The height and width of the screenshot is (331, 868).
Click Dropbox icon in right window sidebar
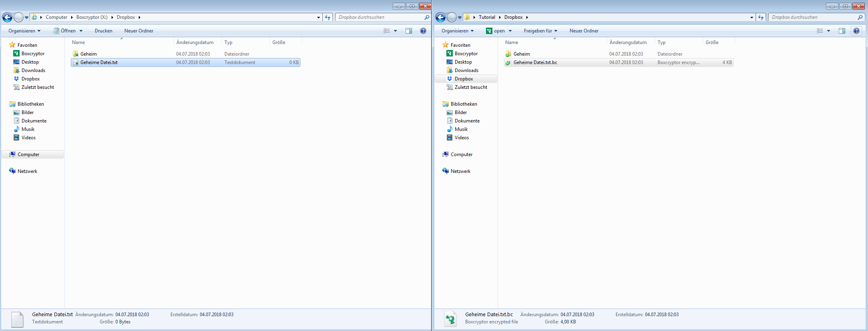(450, 79)
